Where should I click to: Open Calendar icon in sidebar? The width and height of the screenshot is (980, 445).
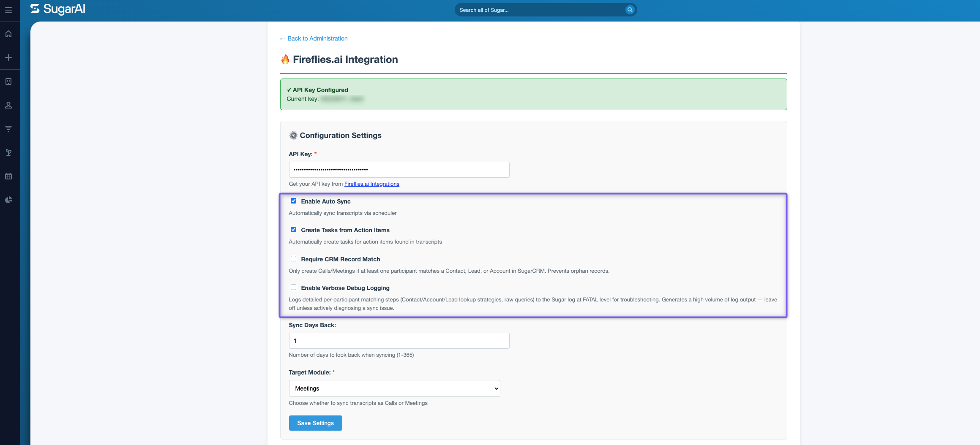tap(8, 176)
